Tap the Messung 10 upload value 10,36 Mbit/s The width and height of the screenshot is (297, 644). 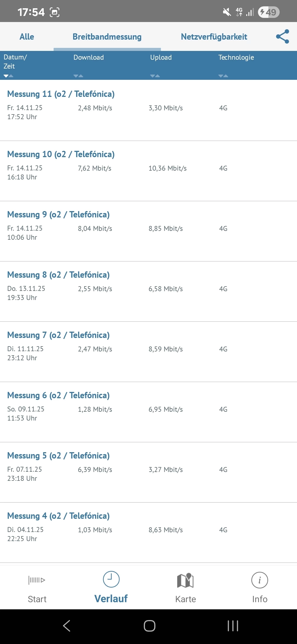click(x=167, y=168)
